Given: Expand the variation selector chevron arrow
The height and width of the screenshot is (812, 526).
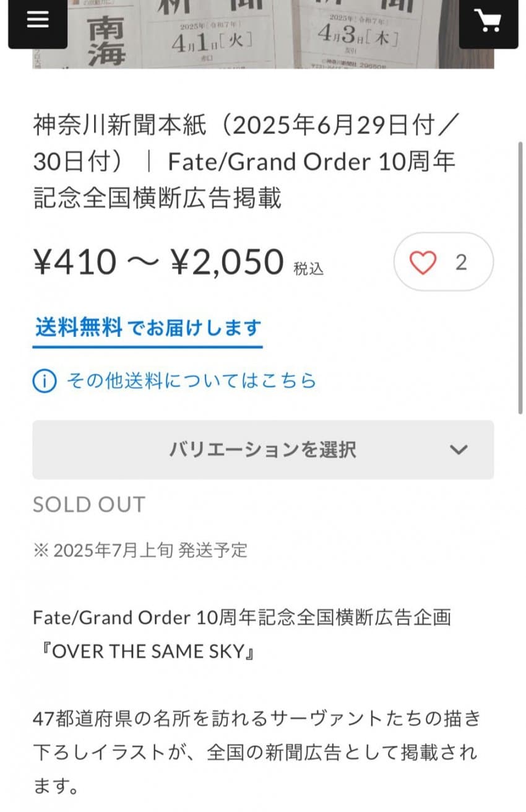Looking at the screenshot, I should (459, 450).
